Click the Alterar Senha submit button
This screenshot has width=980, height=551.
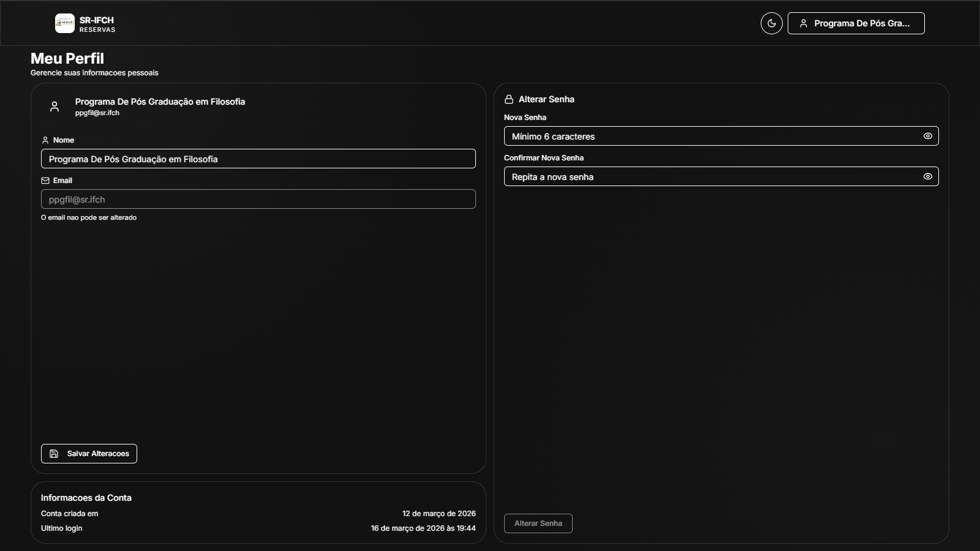pyautogui.click(x=538, y=523)
